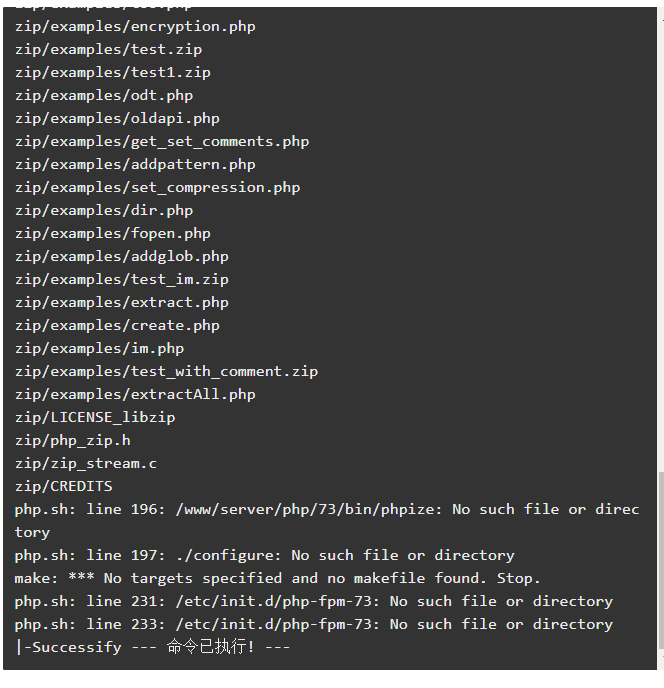Click the line zip/examples/encryption.php
Screen dimensions: 664x688
135,27
